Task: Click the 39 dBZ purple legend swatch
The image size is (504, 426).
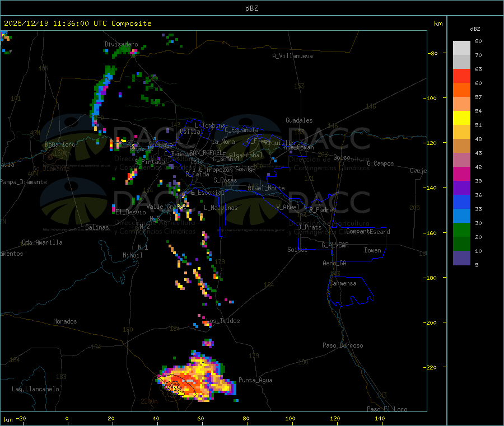Action: tap(461, 188)
